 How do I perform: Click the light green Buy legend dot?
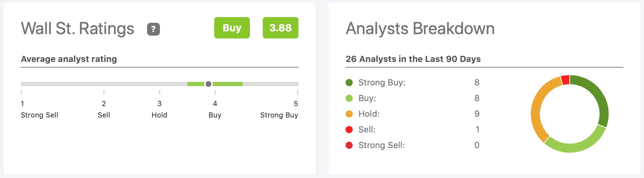[x=349, y=98]
